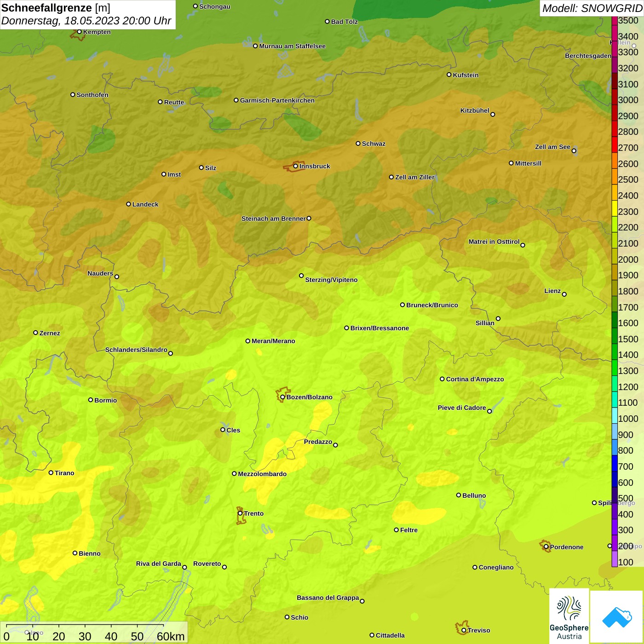The height and width of the screenshot is (644, 644).
Task: Click the Murnau am Staffelsee label
Action: point(292,46)
